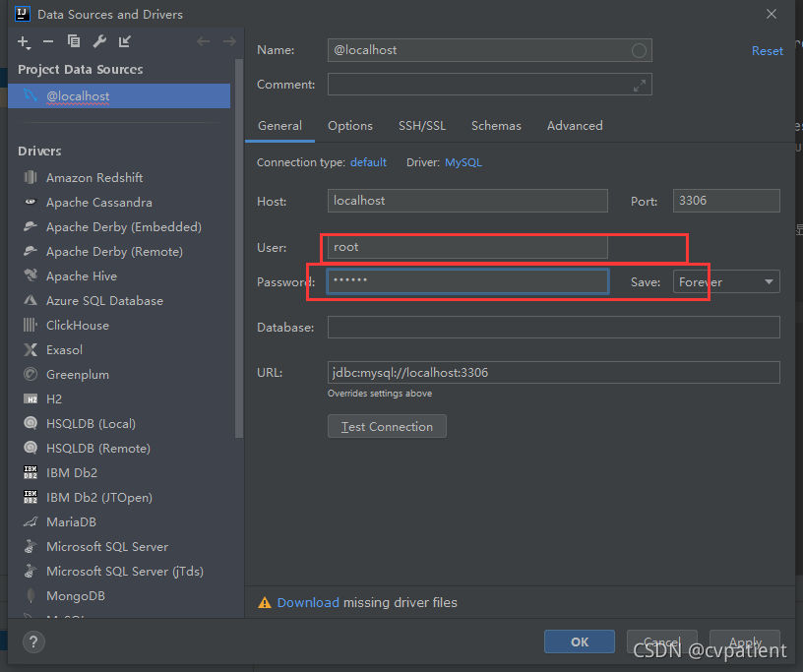Select Apache Hive driver
Viewport: 803px width, 672px height.
(x=120, y=276)
